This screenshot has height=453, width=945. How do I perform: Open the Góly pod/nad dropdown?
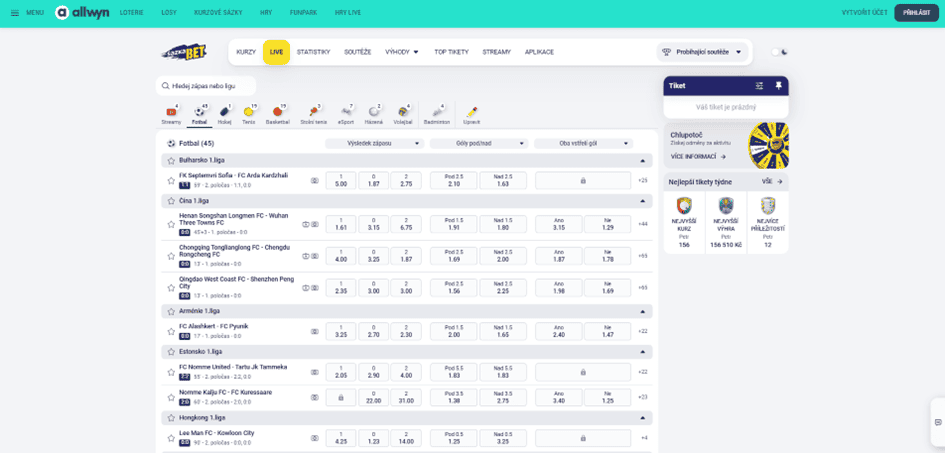click(479, 143)
